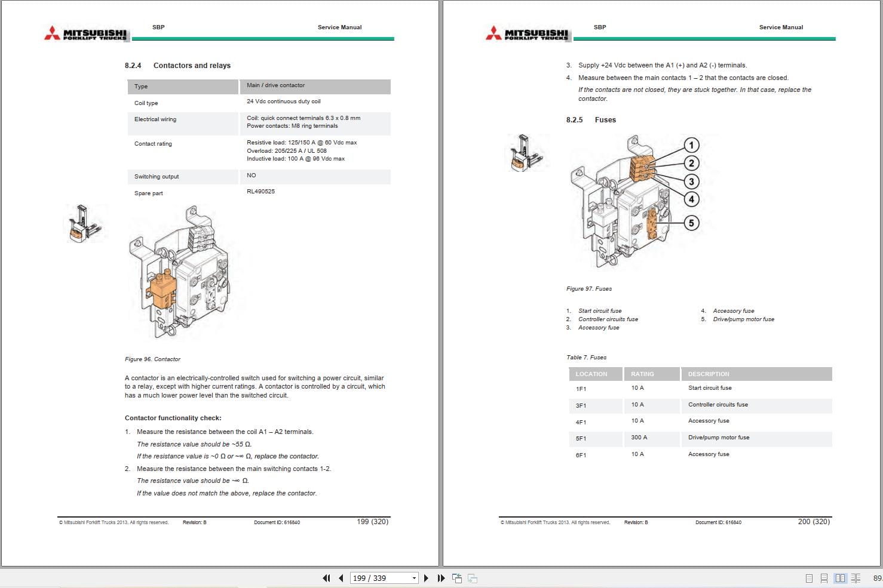Go to the first page
883x588 pixels.
(326, 578)
